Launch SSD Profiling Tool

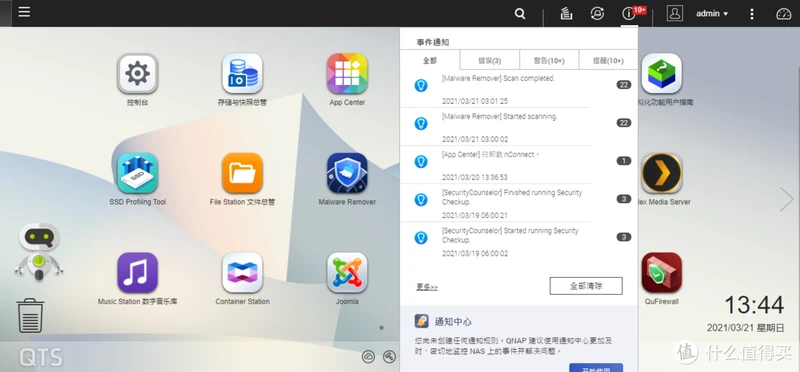(137, 173)
